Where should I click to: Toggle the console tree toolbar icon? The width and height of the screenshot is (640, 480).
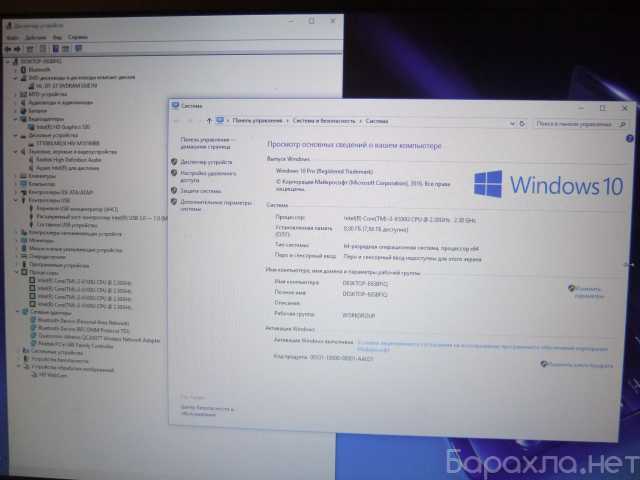[30, 49]
